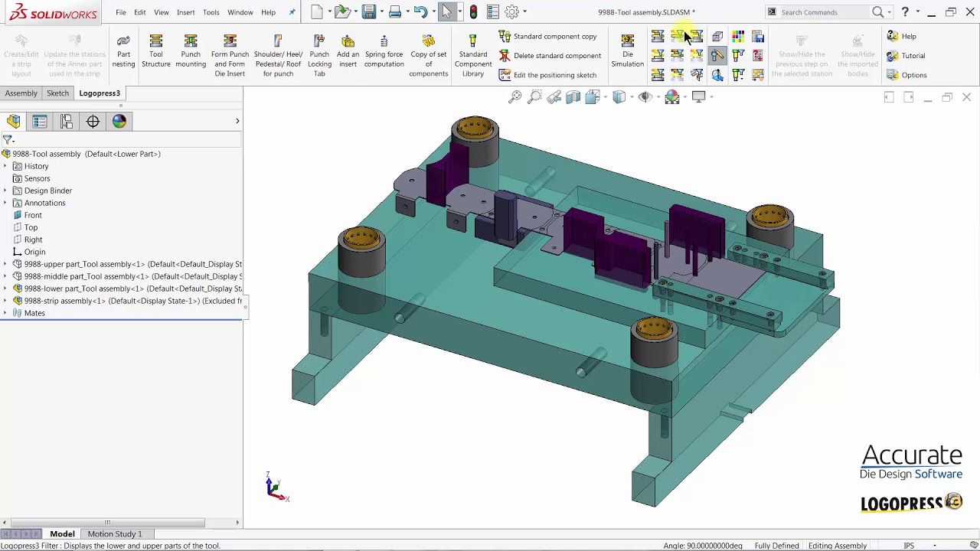
Task: Click the Zoom to Area icon
Action: 534,96
